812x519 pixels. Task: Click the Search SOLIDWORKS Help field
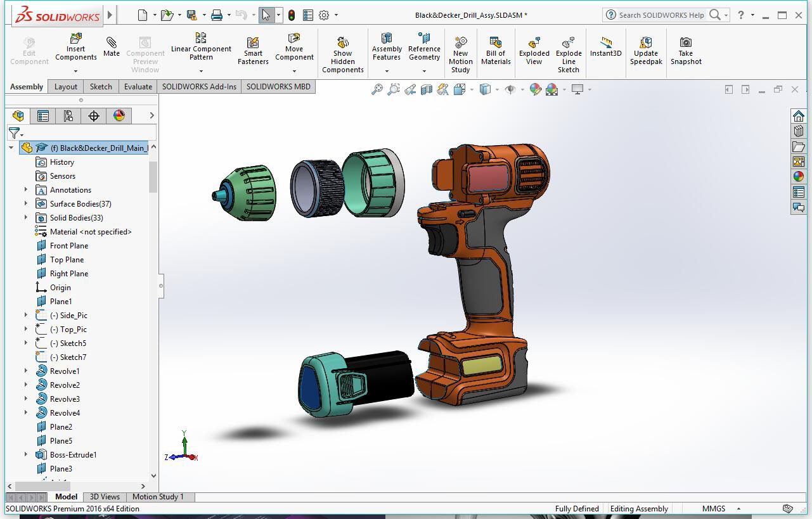[x=661, y=15]
